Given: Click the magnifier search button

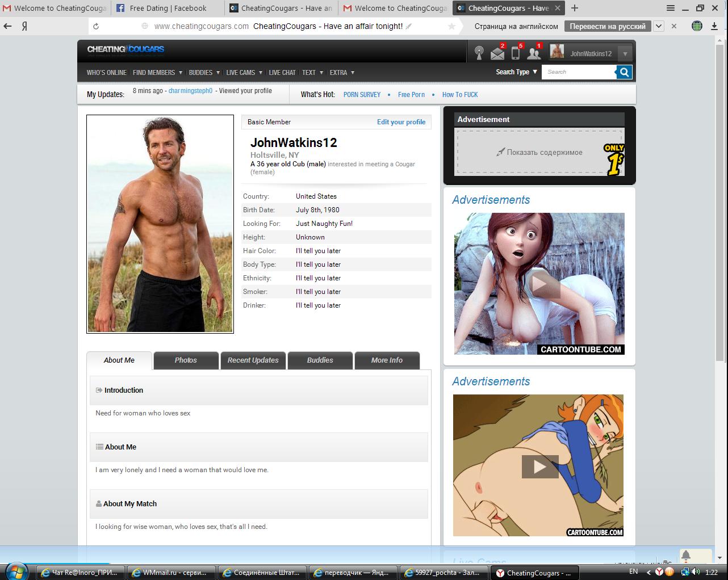Looking at the screenshot, I should tap(624, 72).
